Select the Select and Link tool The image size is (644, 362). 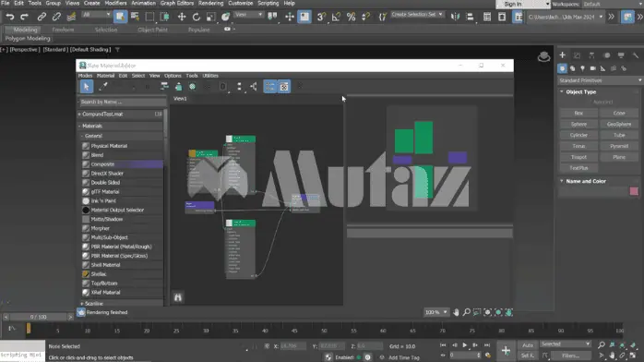(x=42, y=17)
